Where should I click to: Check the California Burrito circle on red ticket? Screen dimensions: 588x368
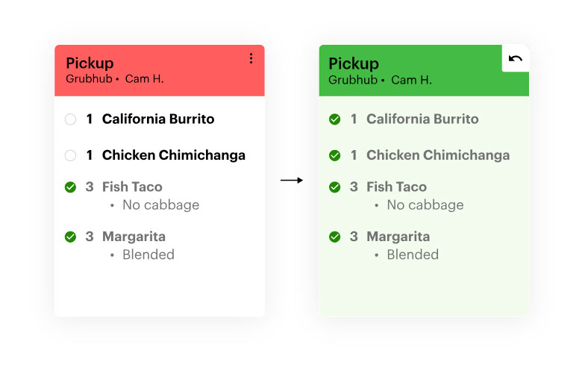click(70, 119)
